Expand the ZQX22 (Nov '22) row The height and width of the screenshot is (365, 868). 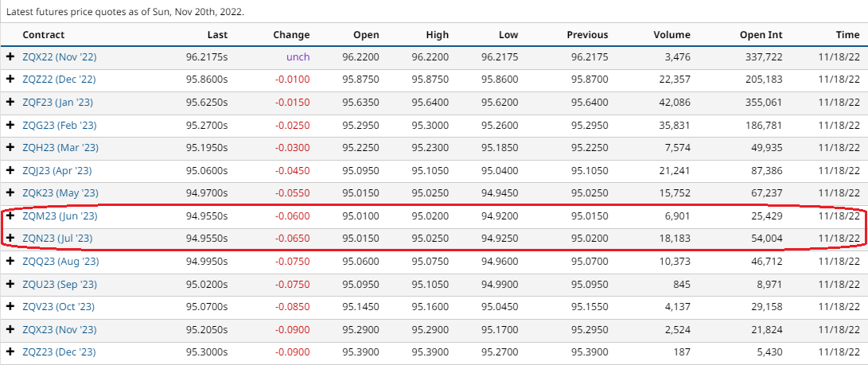[10, 57]
